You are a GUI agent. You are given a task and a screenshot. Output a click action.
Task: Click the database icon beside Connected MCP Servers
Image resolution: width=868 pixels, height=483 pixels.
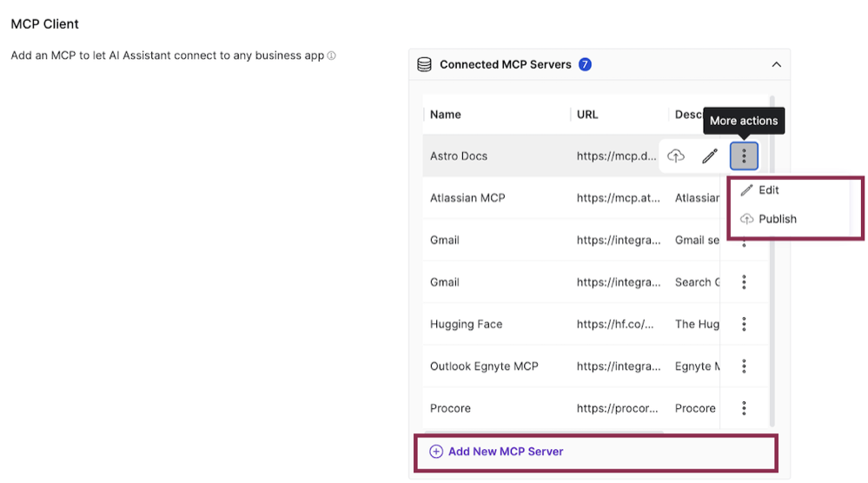tap(424, 64)
